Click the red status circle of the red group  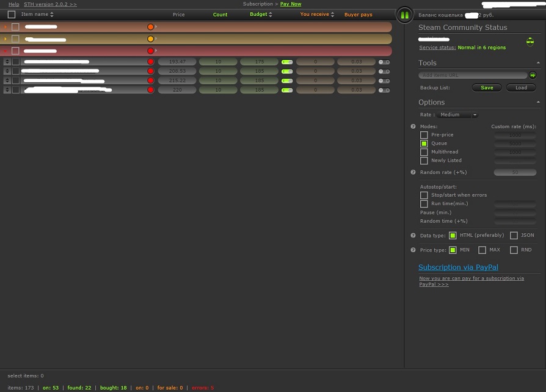150,51
